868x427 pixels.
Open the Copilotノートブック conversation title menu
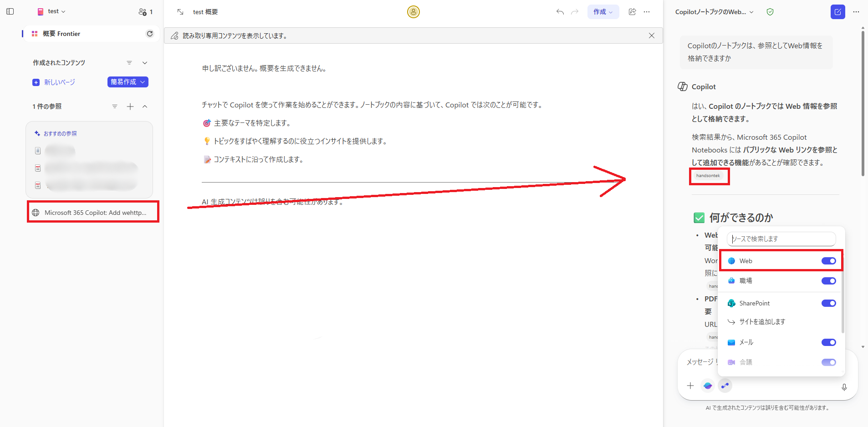(x=751, y=12)
